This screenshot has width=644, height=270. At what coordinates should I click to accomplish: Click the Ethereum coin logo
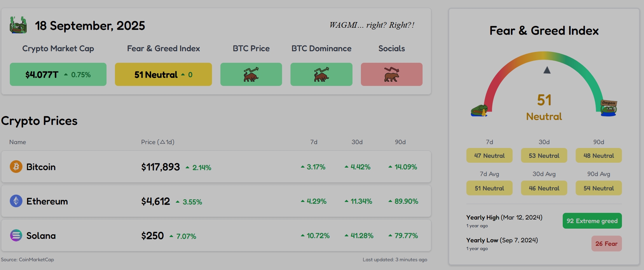[16, 201]
